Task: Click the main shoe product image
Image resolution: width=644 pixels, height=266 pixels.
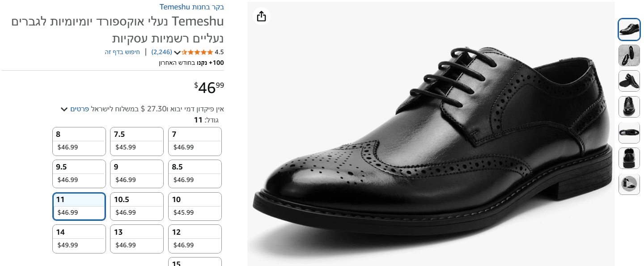Action: point(431,143)
